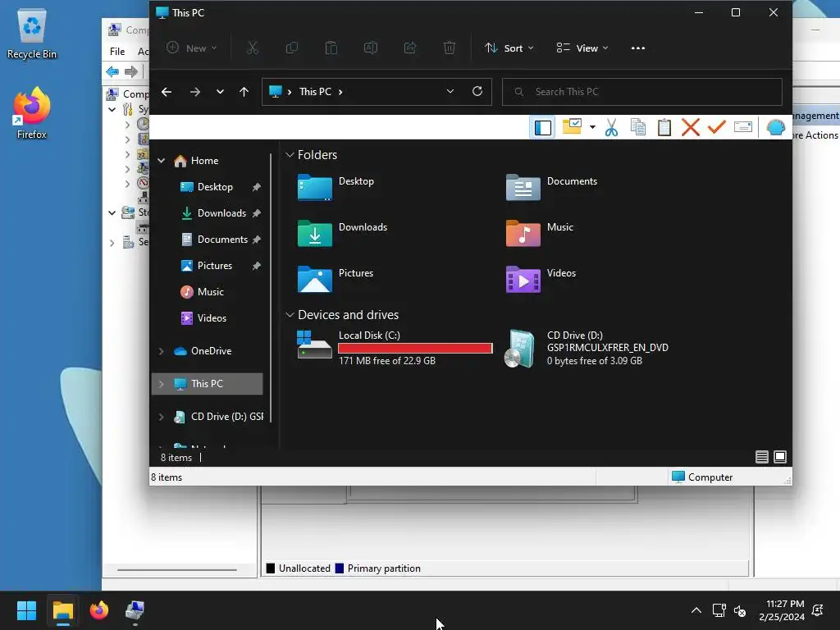Open the dropdown arrow next to folder options icon
This screenshot has width=840, height=630.
click(x=592, y=127)
